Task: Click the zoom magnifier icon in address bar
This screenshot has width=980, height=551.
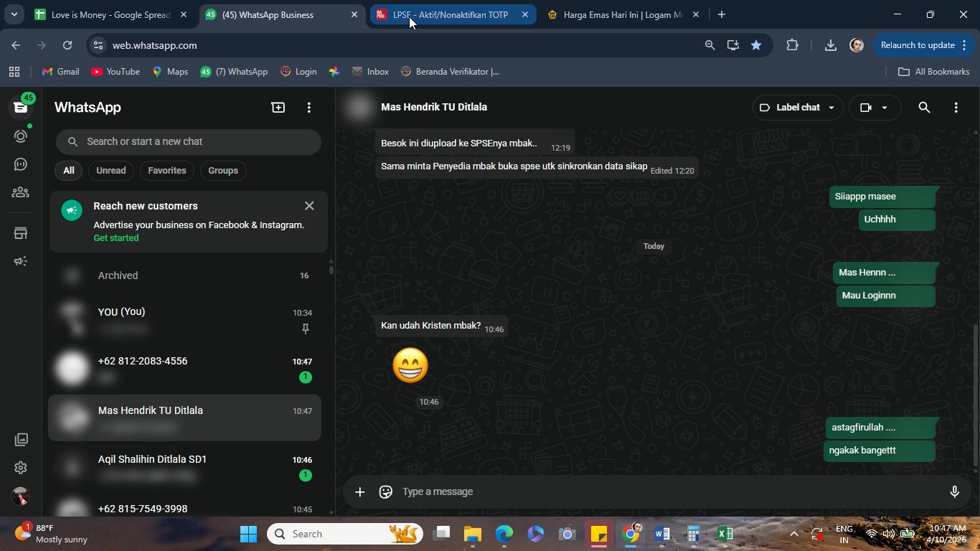Action: pos(710,45)
